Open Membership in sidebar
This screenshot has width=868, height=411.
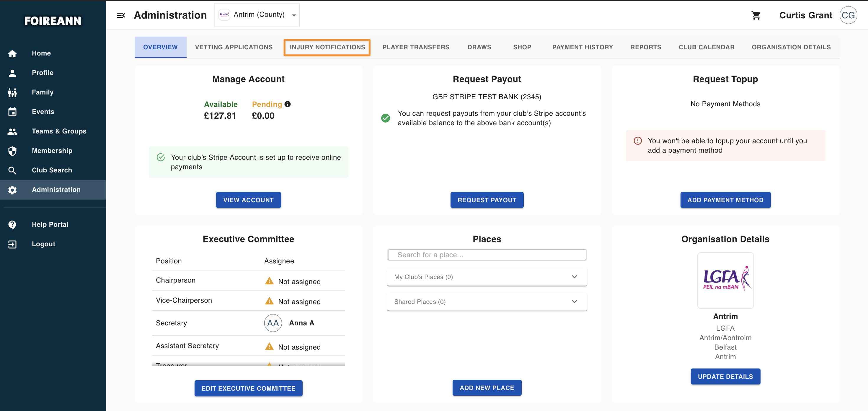click(53, 151)
